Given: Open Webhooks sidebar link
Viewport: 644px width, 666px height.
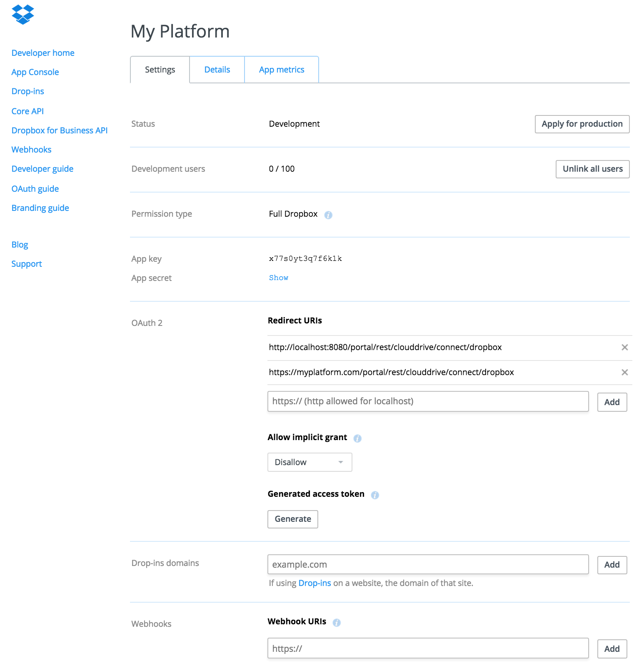Looking at the screenshot, I should pyautogui.click(x=31, y=150).
